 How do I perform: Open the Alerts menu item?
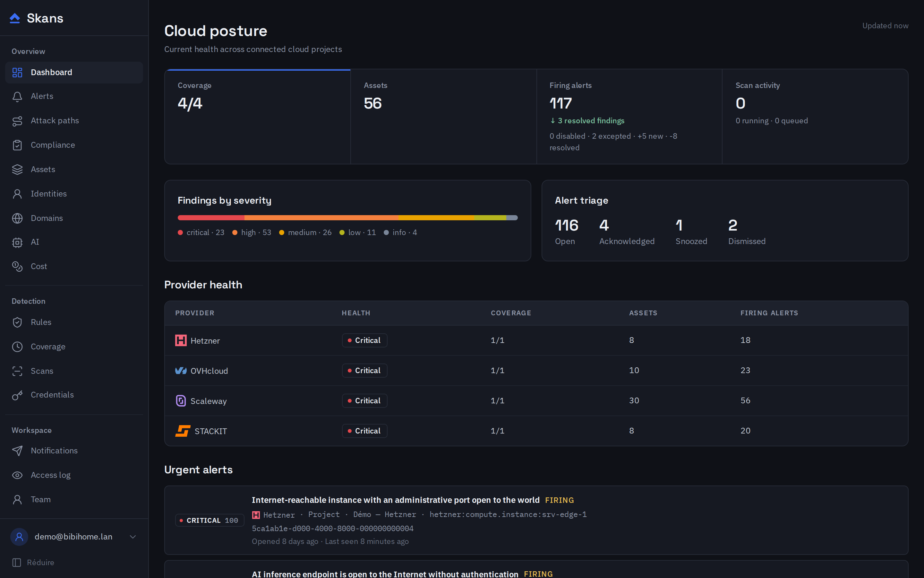coord(74,96)
